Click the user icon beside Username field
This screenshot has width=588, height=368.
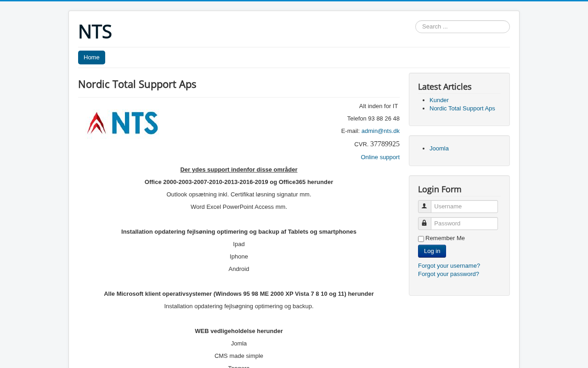[x=424, y=207]
